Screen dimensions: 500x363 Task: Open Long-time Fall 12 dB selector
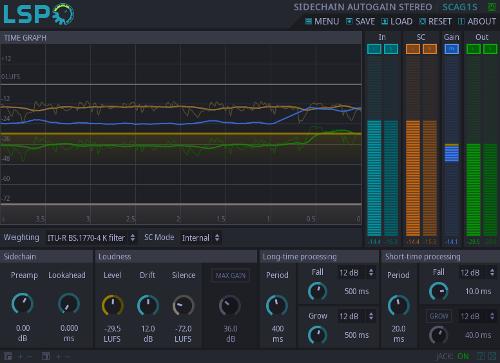click(356, 273)
